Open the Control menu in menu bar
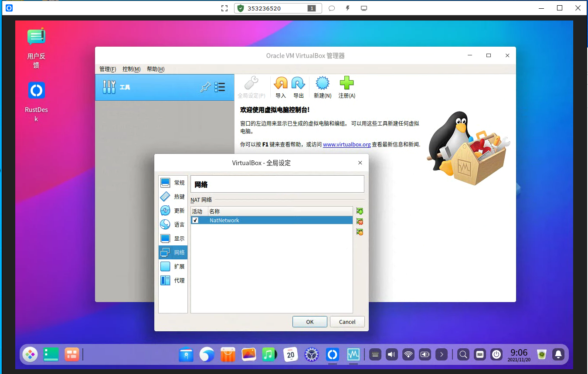This screenshot has height=374, width=588. (131, 69)
